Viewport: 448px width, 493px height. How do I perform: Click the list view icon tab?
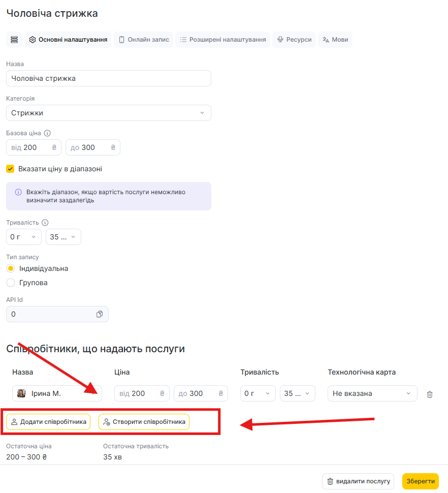coord(14,40)
